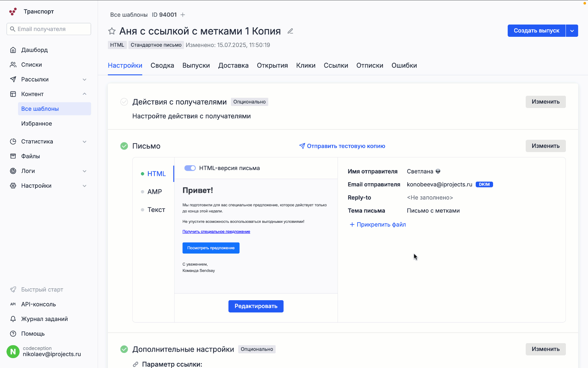Click the API-консоль icon
This screenshot has width=588, height=368.
click(x=13, y=304)
